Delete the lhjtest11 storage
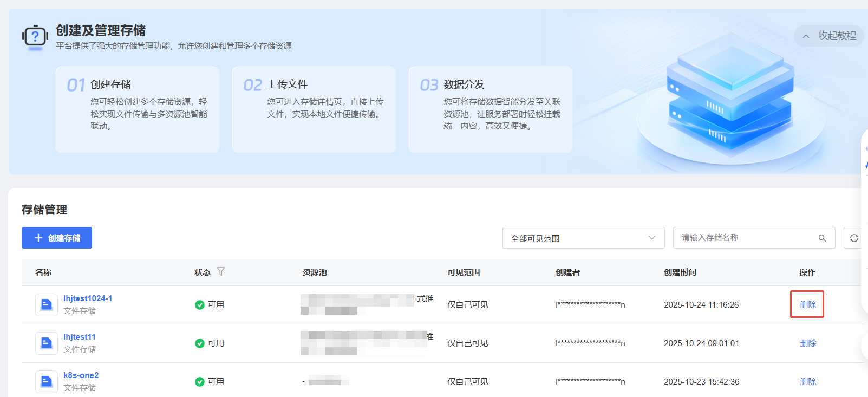Image resolution: width=868 pixels, height=397 pixels. (807, 343)
